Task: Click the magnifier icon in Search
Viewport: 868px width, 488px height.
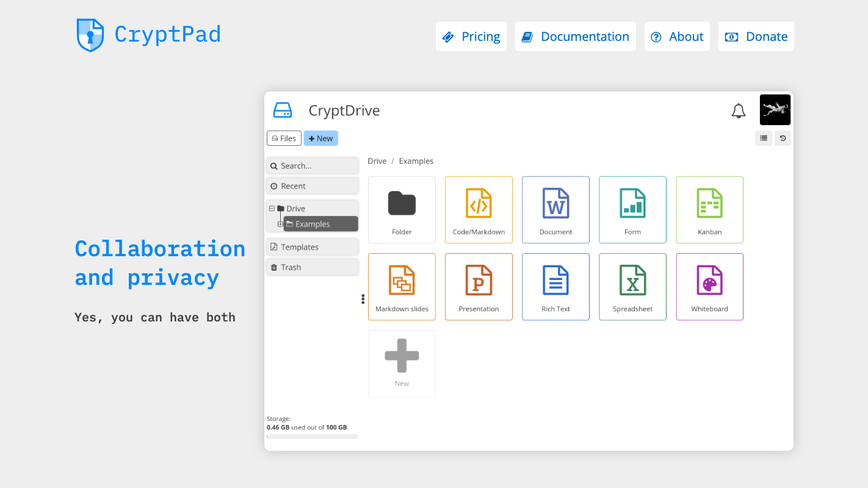Action: 274,166
